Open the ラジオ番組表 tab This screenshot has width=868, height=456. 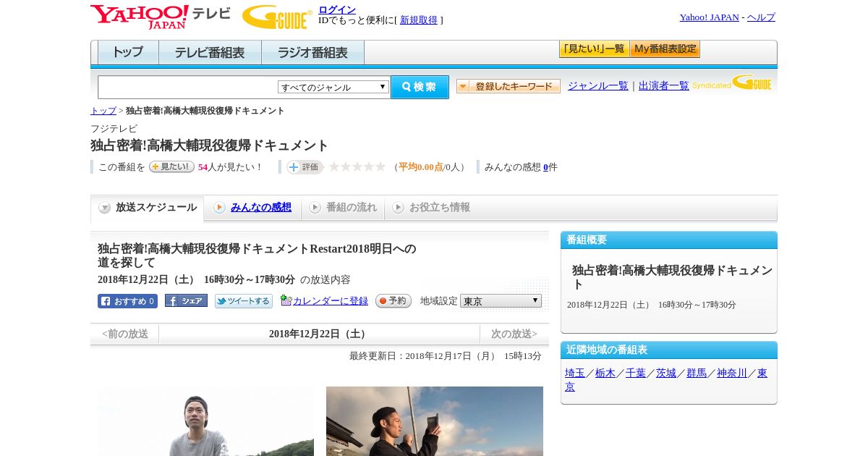click(x=312, y=52)
